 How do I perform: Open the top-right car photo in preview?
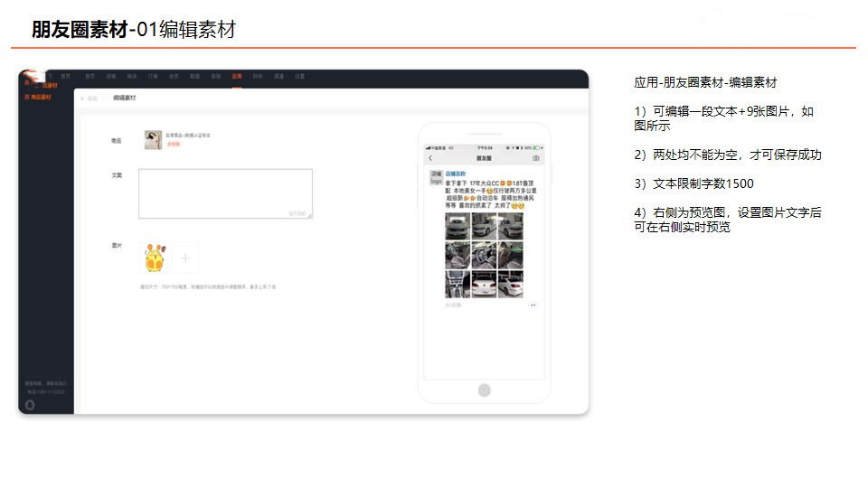(x=510, y=226)
